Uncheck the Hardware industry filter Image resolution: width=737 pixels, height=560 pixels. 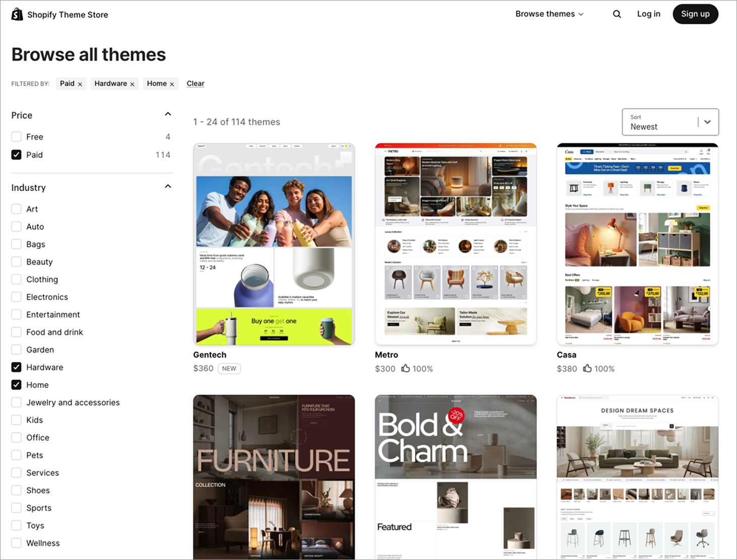[16, 367]
